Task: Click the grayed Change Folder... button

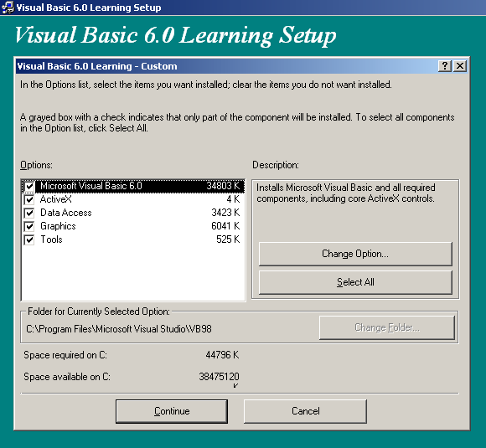Action: click(387, 327)
